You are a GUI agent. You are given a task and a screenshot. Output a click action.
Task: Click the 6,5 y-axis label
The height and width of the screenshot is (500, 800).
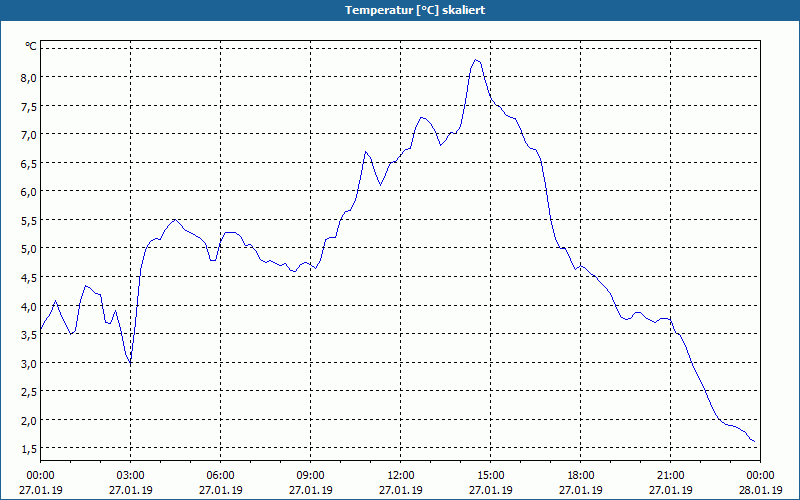point(29,163)
